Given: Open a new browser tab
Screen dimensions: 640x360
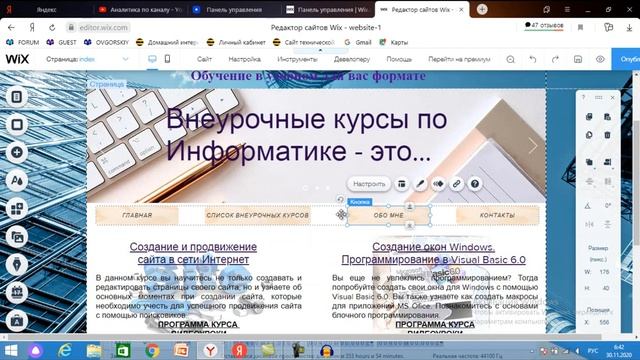Looking at the screenshot, I should [482, 9].
